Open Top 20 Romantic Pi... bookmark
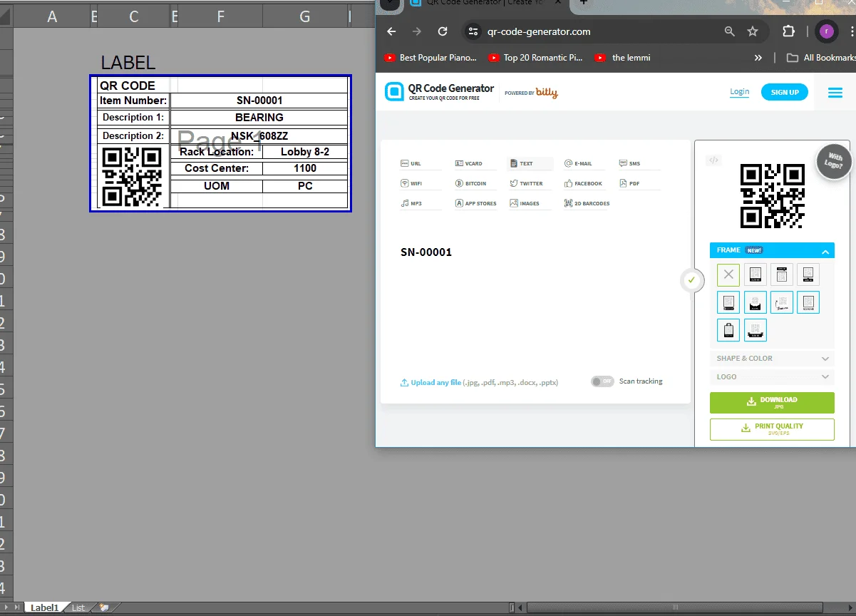The height and width of the screenshot is (616, 856). click(535, 58)
